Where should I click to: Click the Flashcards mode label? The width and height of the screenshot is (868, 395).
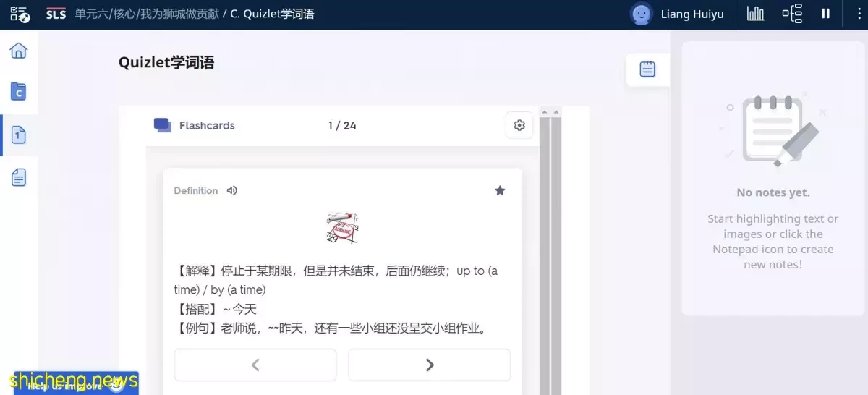(207, 125)
